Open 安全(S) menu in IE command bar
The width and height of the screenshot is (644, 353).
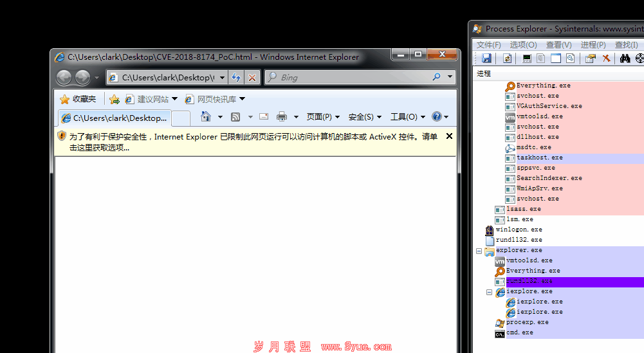click(x=365, y=117)
